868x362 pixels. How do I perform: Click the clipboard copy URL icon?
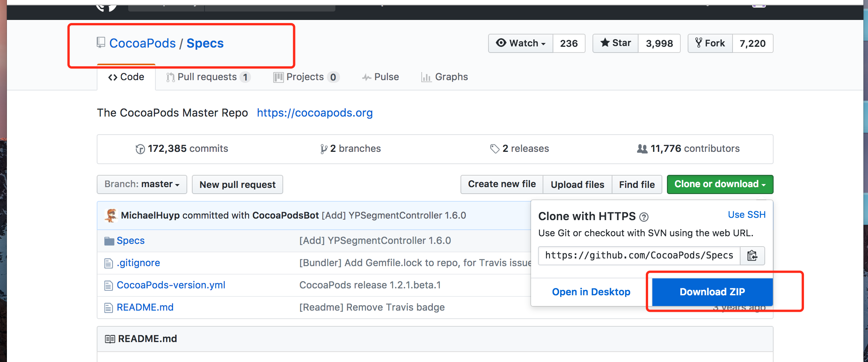[752, 255]
